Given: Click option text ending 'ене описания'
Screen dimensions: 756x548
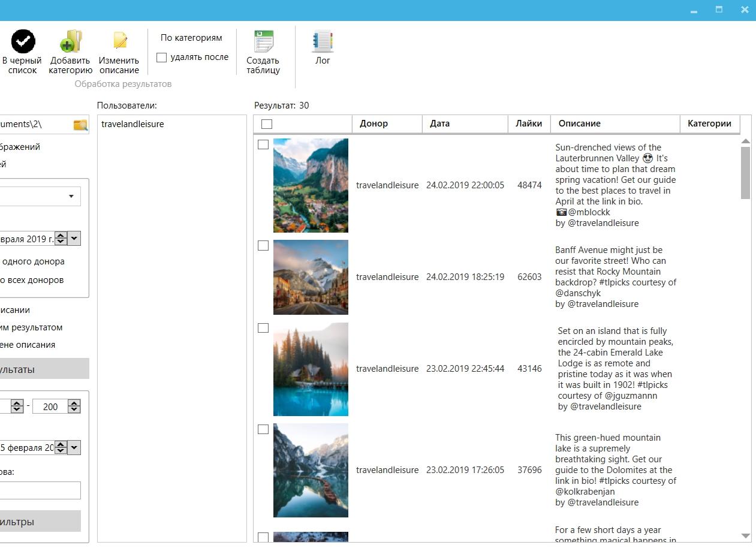Looking at the screenshot, I should pos(28,345).
